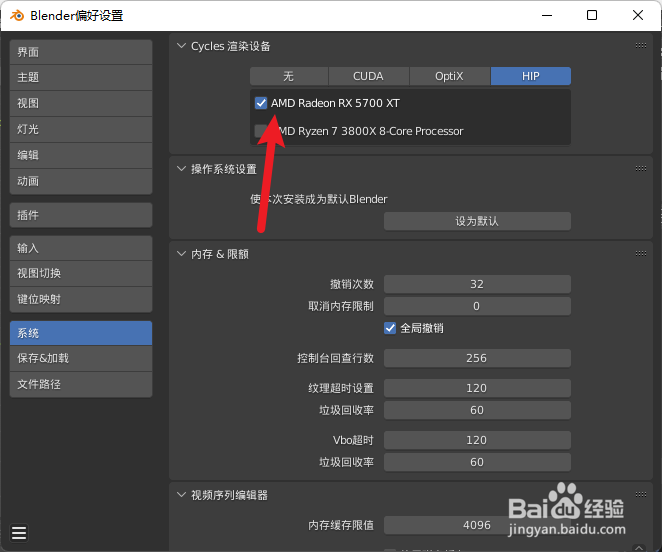Click the 取消内存限制 field showing 0
Viewport: 662px width, 552px height.
pos(477,306)
